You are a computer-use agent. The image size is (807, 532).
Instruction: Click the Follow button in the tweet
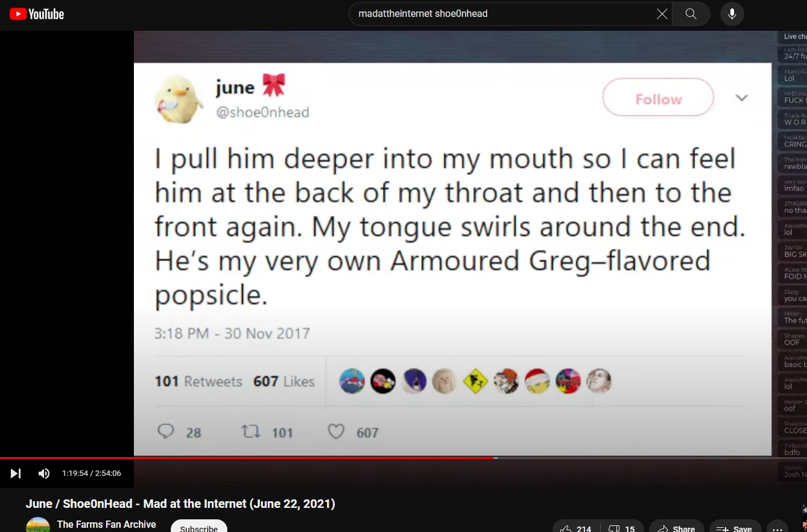pos(658,98)
